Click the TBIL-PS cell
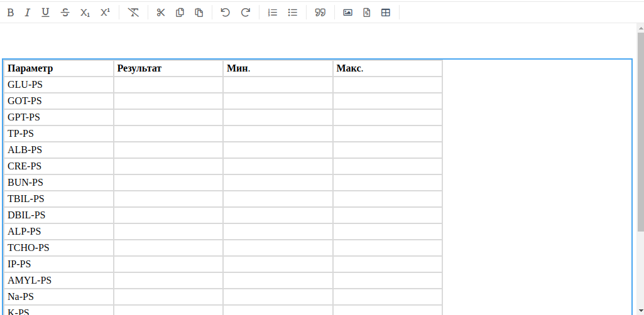Image resolution: width=644 pixels, height=315 pixels. coord(58,199)
